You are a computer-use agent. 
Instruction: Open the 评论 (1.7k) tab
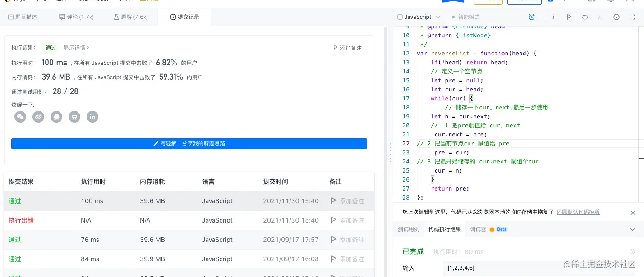pos(76,17)
